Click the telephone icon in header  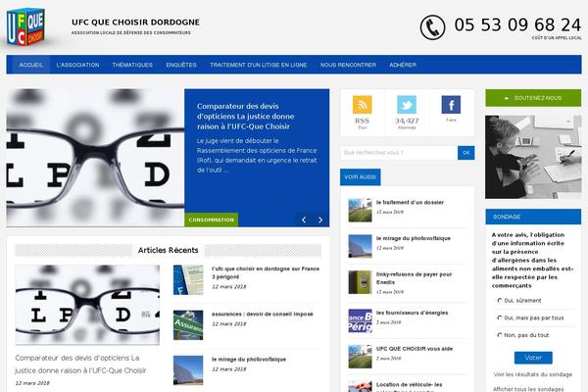432,27
